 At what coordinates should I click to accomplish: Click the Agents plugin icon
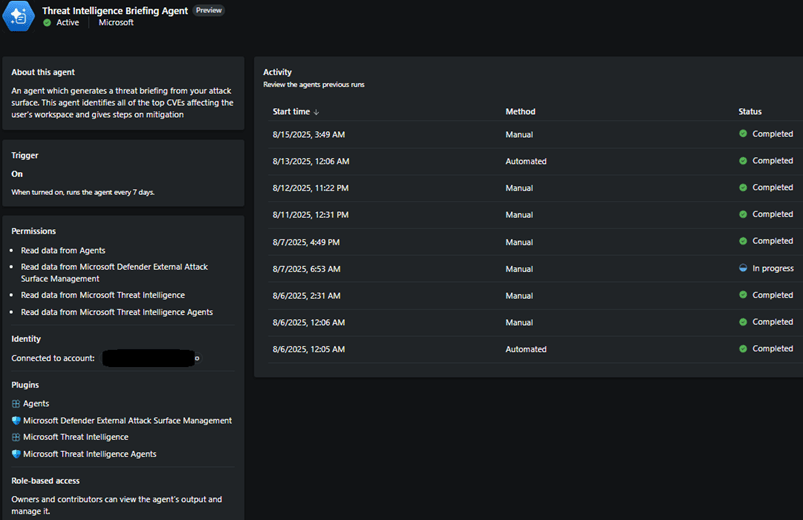click(x=16, y=404)
